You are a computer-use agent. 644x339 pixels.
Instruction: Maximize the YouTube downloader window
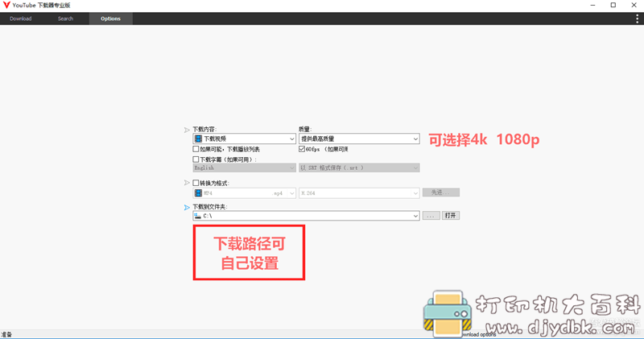[613, 6]
